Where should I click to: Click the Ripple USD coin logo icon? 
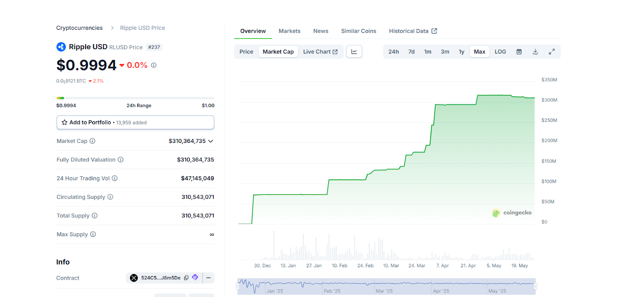point(61,47)
